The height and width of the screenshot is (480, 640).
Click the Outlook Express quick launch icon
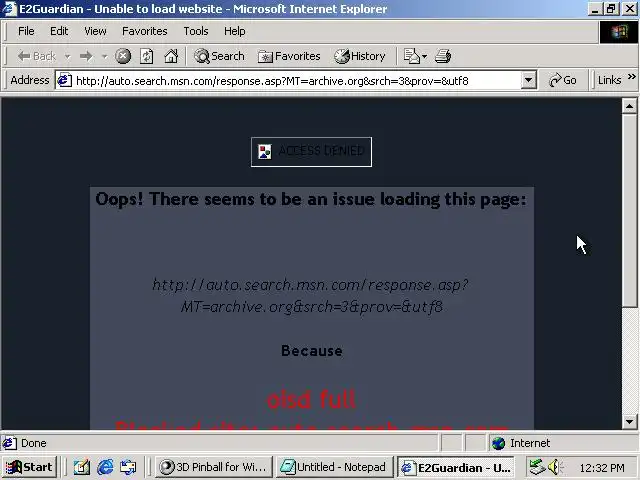point(128,467)
